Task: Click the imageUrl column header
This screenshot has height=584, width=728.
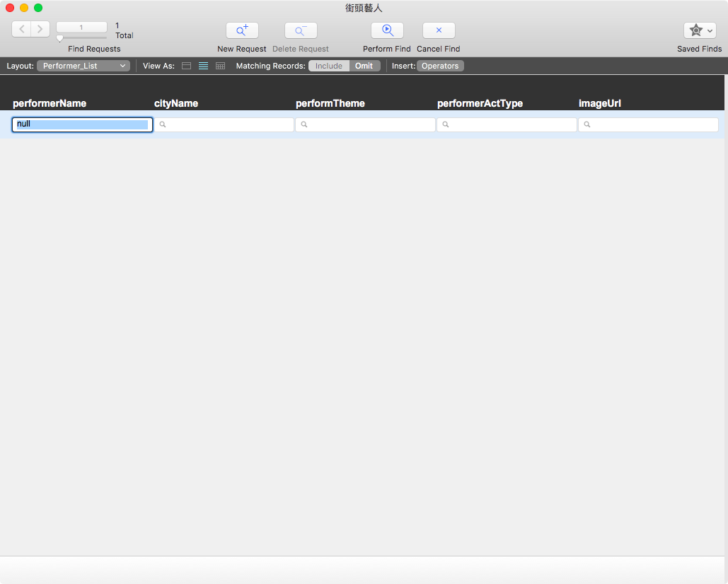Action: click(600, 103)
